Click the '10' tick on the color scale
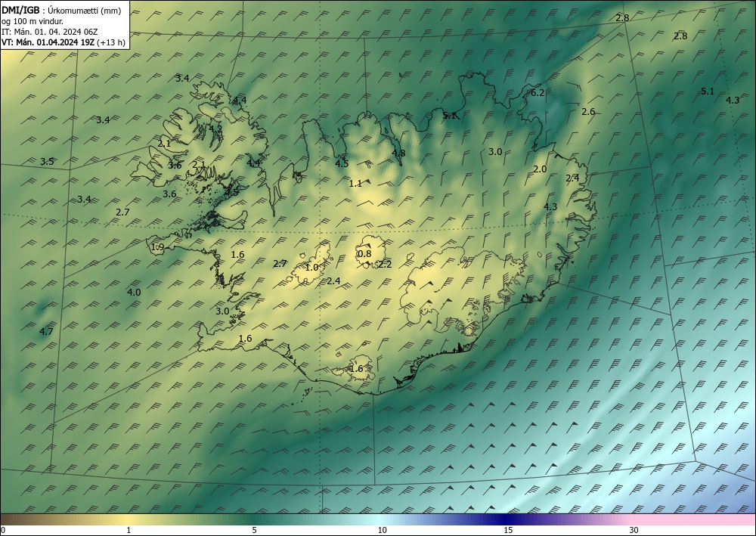The width and height of the screenshot is (756, 536). coord(382,530)
